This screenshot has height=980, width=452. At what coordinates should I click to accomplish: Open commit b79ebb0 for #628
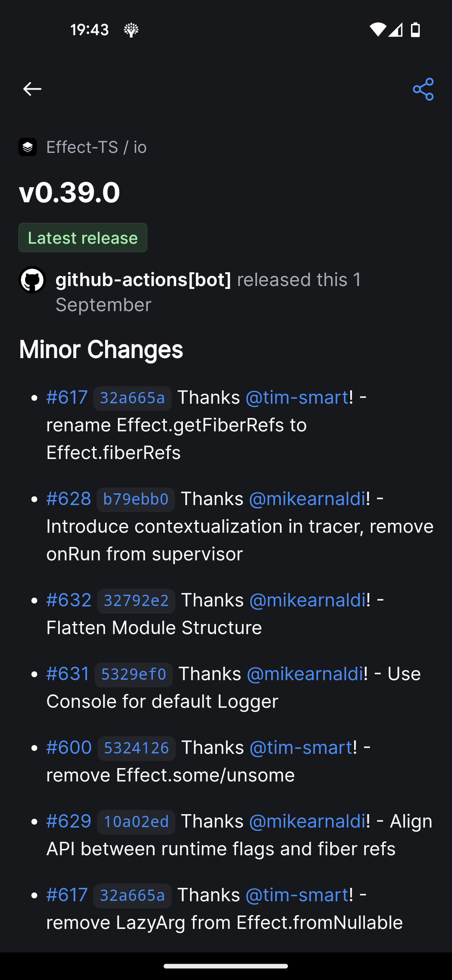pos(136,499)
